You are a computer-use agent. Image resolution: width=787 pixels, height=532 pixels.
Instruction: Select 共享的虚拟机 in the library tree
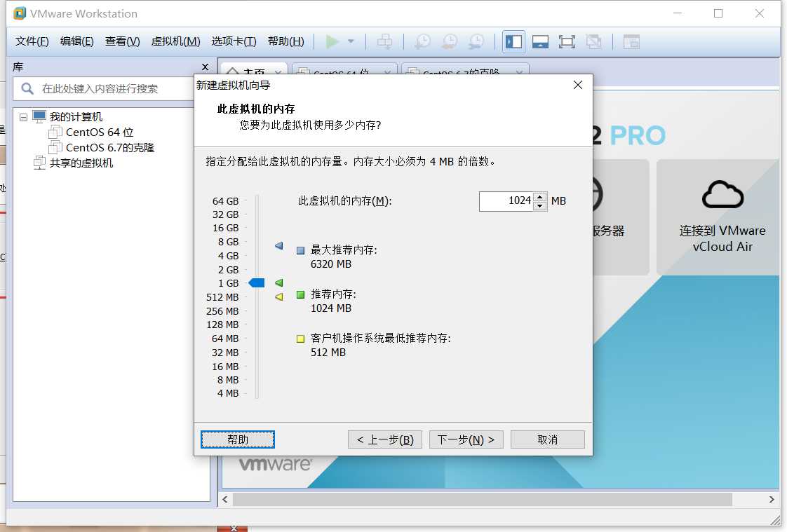pos(81,163)
